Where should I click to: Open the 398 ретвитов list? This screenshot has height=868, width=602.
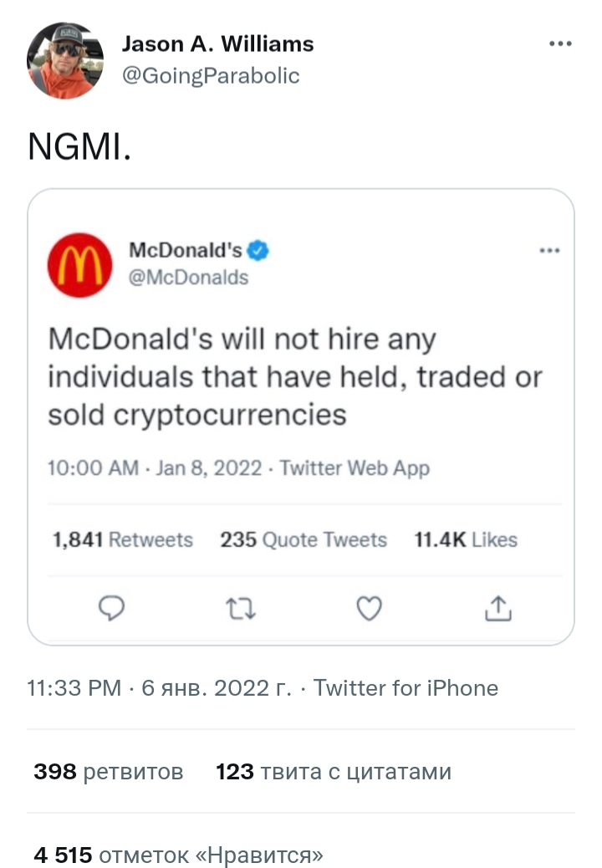(x=108, y=771)
